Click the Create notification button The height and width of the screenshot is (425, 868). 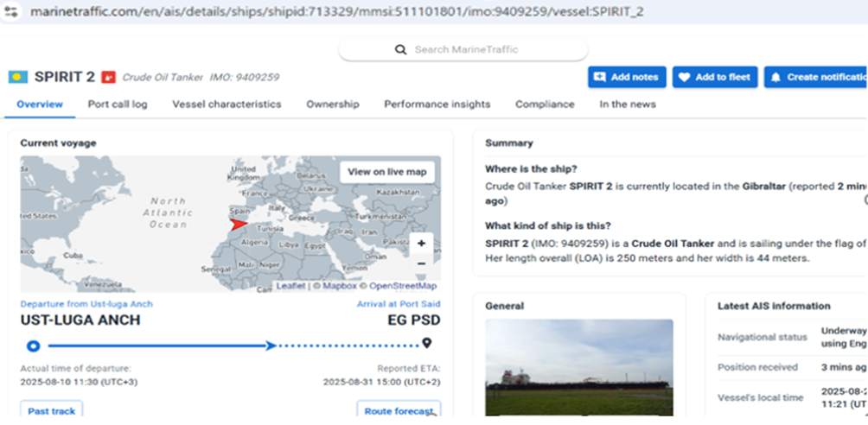coord(816,77)
